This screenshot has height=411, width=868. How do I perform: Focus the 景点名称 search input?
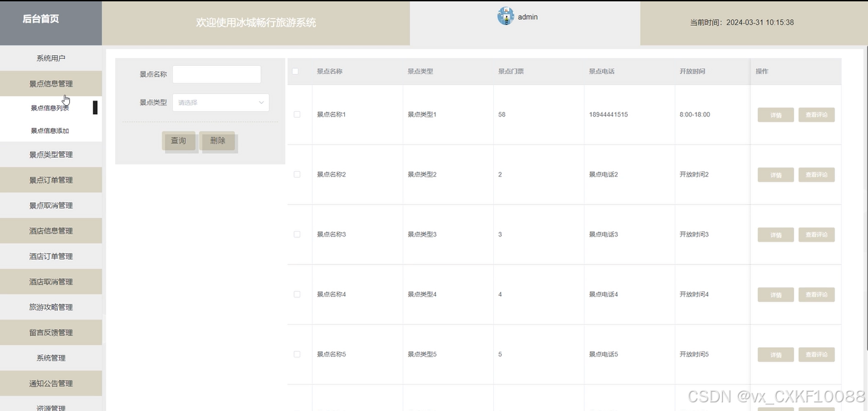coord(216,75)
